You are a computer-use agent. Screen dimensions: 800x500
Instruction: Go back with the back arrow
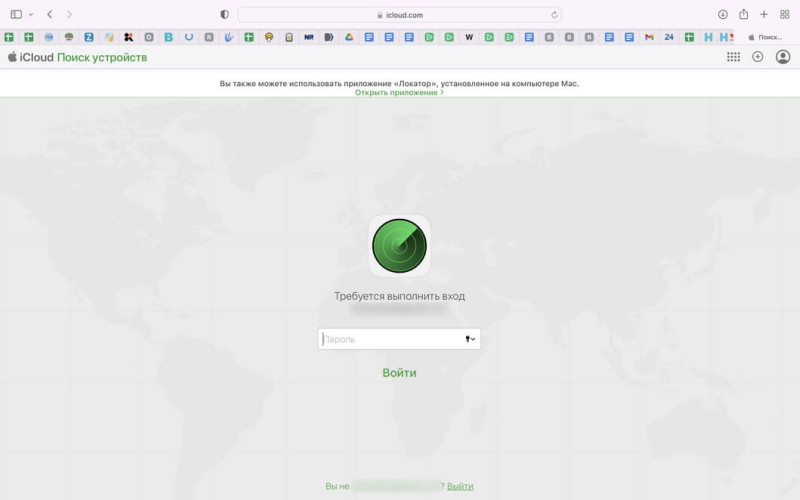click(50, 15)
